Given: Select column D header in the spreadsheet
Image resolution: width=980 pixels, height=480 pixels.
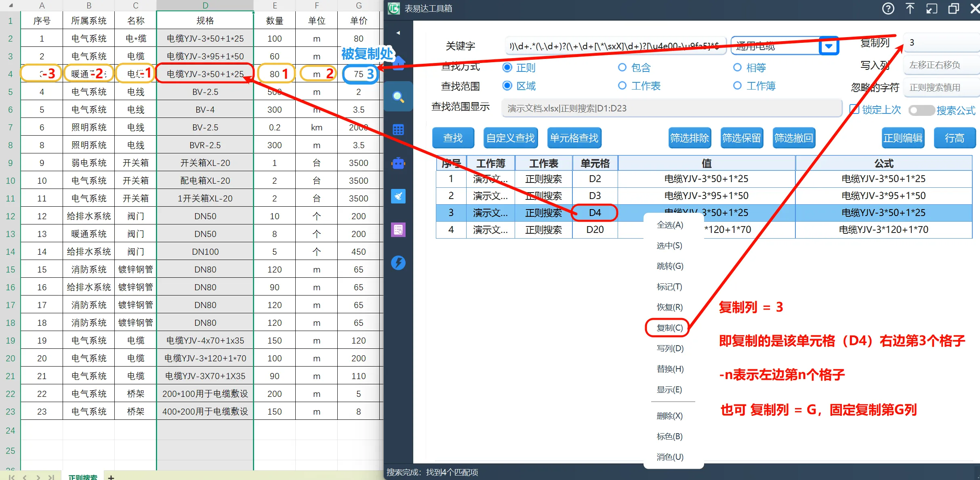Looking at the screenshot, I should [x=205, y=6].
